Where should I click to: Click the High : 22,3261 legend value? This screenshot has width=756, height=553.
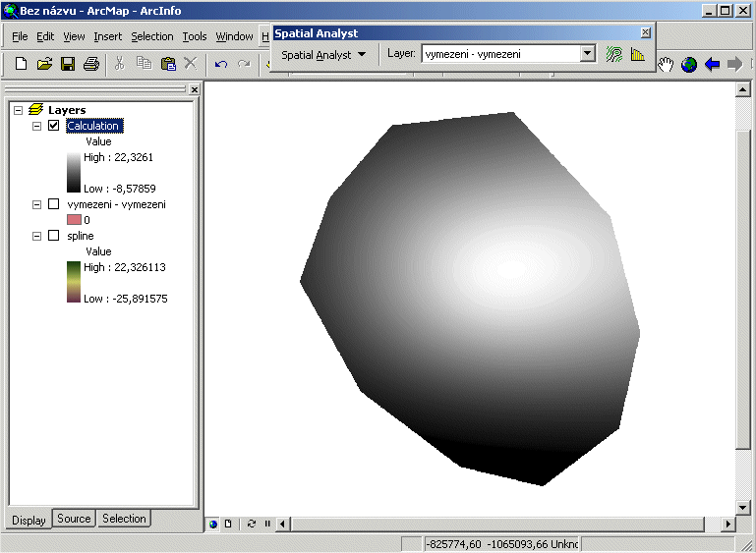coord(118,157)
